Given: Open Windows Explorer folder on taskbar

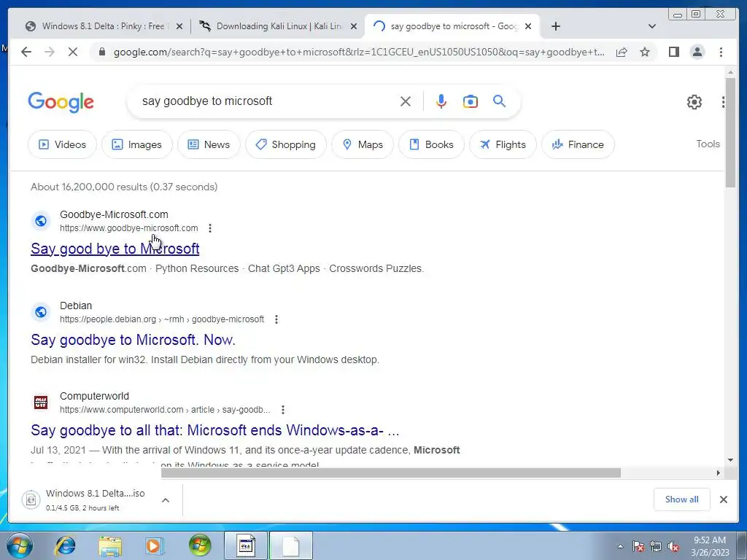Looking at the screenshot, I should point(110,545).
